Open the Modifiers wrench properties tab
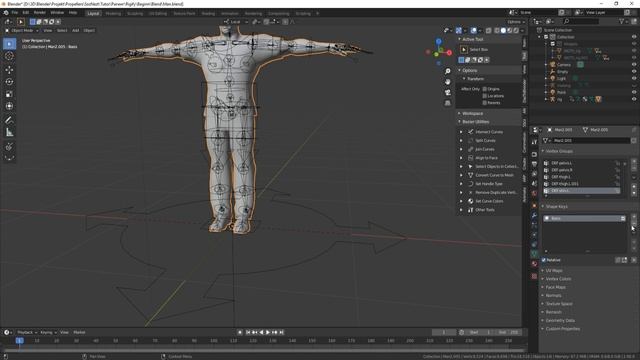Viewport: 640px width, 360px height. coord(534,215)
